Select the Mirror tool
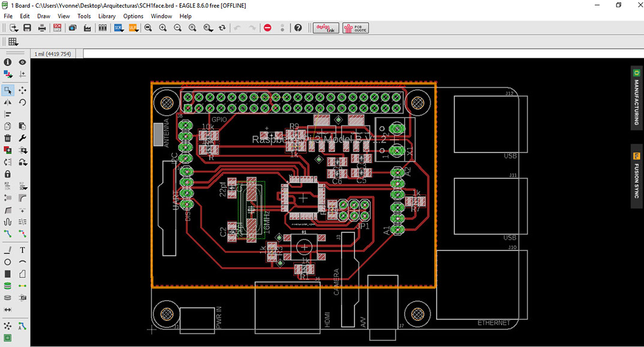Image resolution: width=644 pixels, height=347 pixels. (7, 102)
